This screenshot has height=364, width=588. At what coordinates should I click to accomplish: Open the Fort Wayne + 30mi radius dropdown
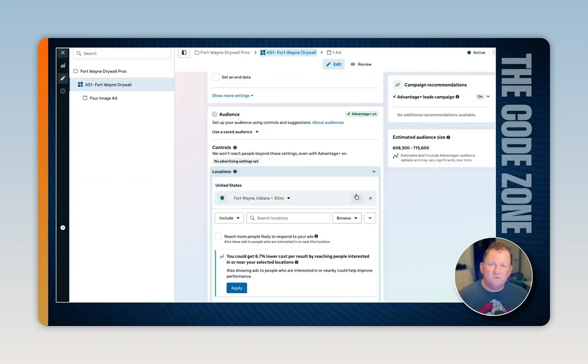point(262,198)
